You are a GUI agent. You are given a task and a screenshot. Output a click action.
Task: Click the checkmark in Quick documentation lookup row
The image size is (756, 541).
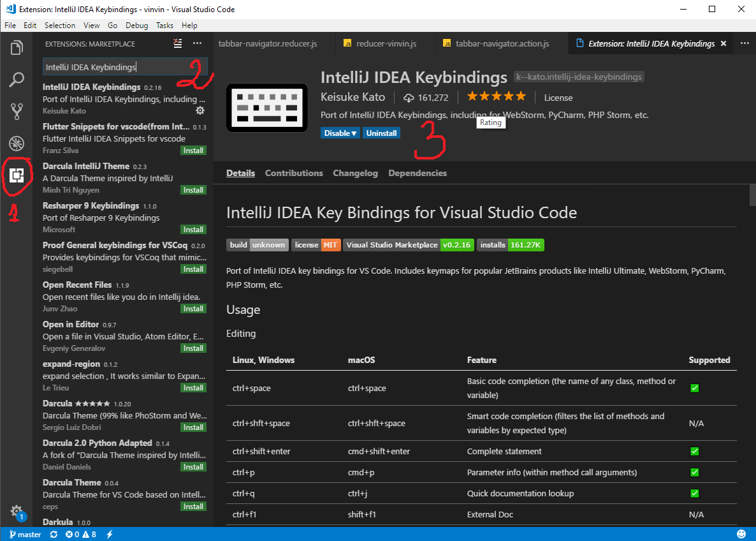(x=694, y=493)
